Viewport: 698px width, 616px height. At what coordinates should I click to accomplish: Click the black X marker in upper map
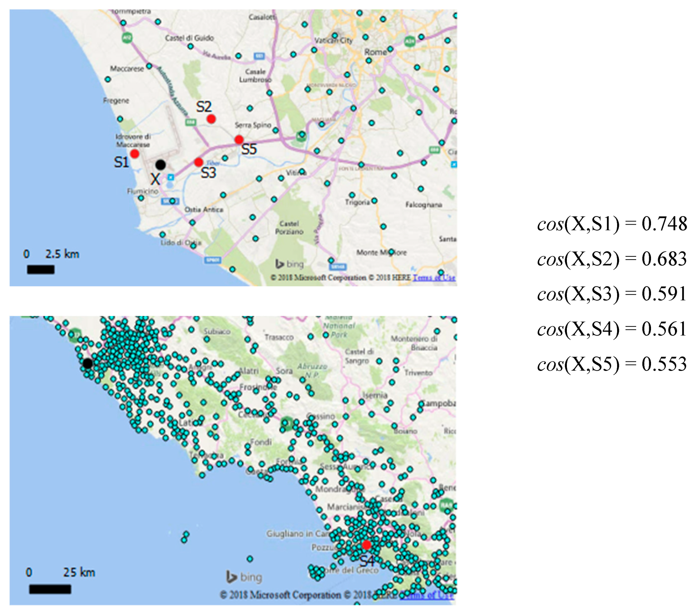pos(160,164)
